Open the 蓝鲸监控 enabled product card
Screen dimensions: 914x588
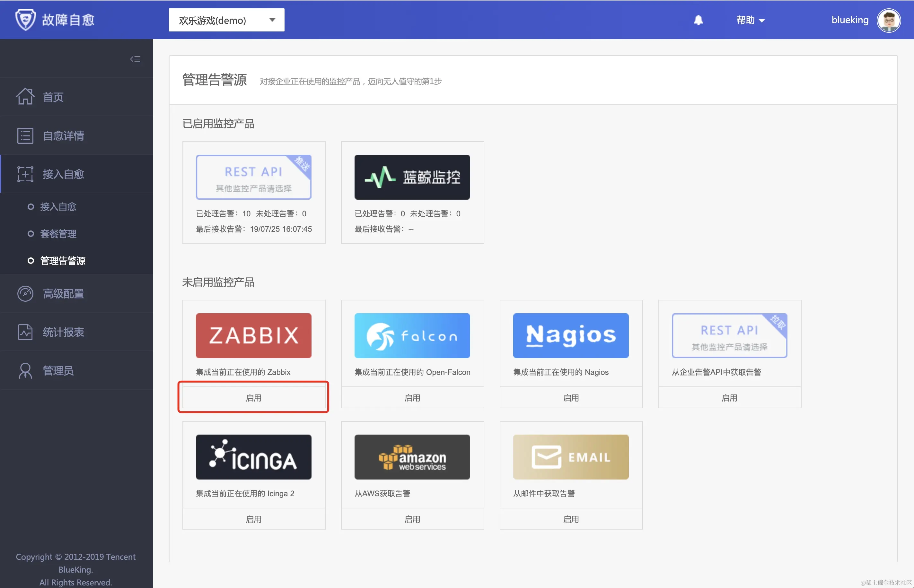(412, 177)
